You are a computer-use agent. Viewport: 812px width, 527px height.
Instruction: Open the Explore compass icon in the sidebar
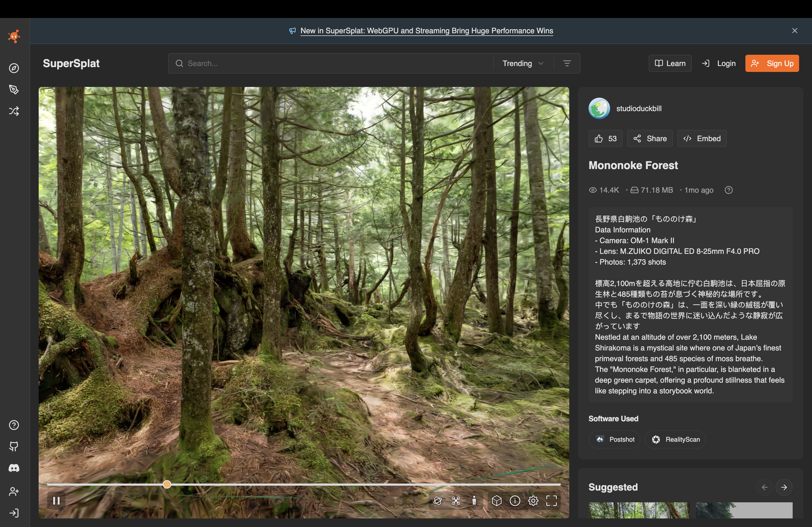coord(14,68)
